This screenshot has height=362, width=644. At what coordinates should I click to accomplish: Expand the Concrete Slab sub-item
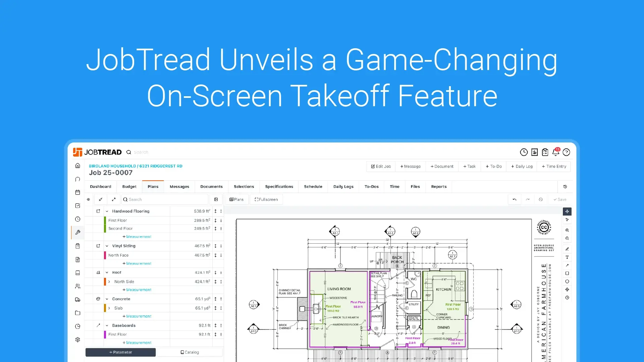pos(110,308)
